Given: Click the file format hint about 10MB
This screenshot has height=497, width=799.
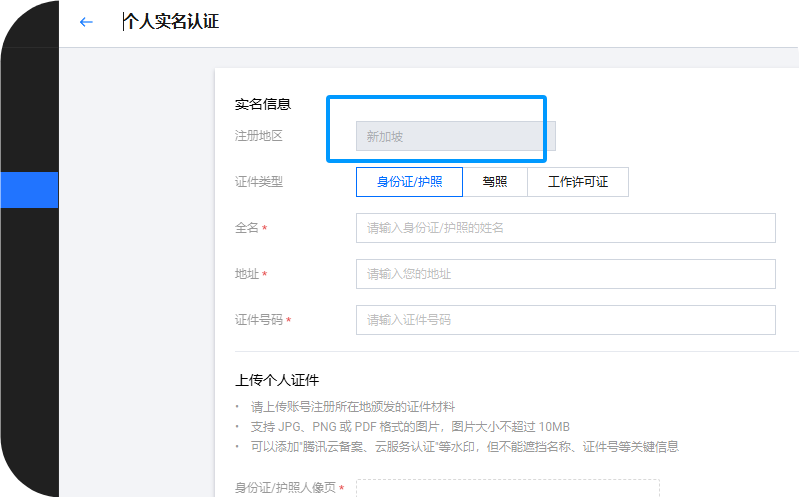Looking at the screenshot, I should tap(410, 427).
